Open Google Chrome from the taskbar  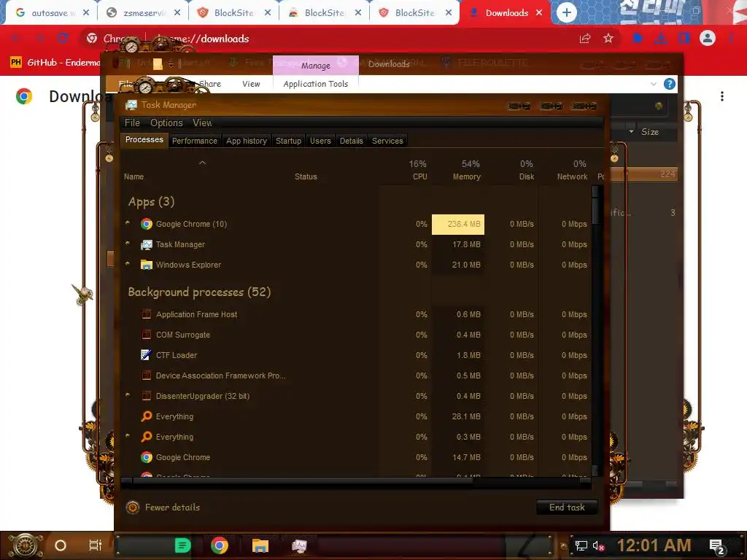(x=219, y=545)
